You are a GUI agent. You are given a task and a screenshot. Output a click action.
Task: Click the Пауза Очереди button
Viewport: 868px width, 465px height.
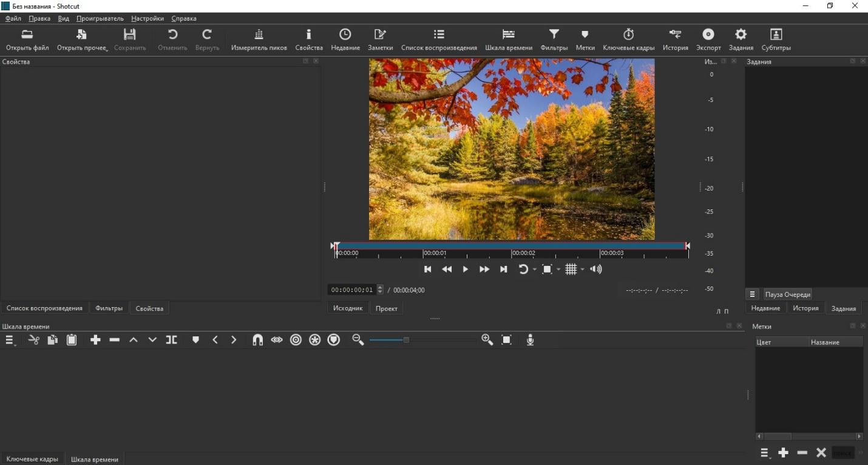[787, 294]
